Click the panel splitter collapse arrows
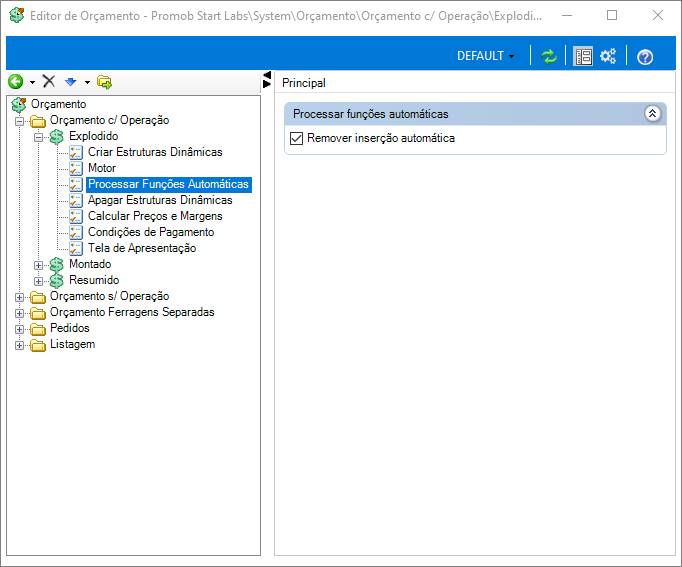 (x=267, y=80)
